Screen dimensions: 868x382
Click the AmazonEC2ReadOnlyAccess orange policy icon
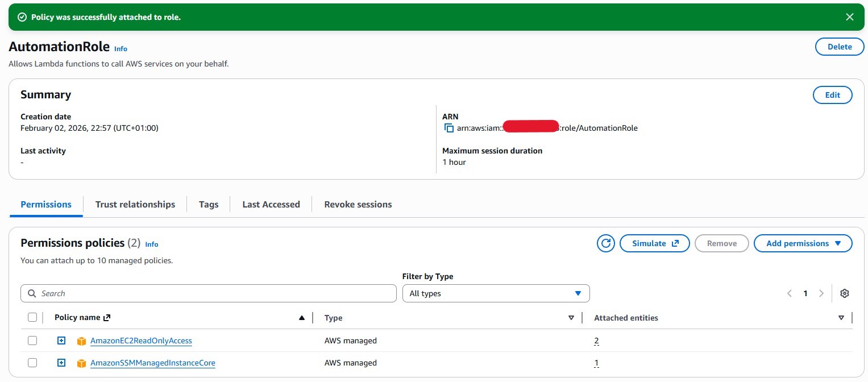pos(81,341)
